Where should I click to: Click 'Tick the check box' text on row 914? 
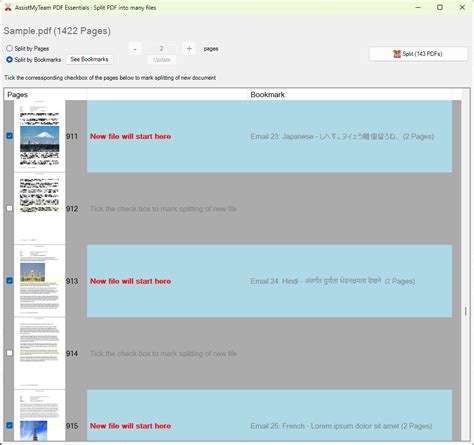coord(163,353)
